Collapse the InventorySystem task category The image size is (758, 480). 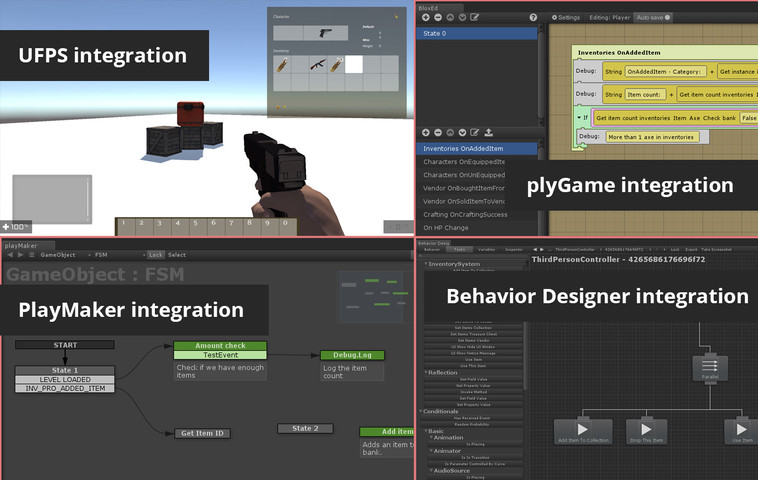click(426, 264)
